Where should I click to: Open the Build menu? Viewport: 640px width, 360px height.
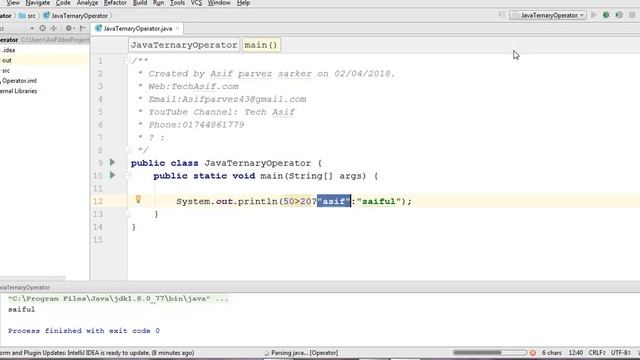point(140,3)
